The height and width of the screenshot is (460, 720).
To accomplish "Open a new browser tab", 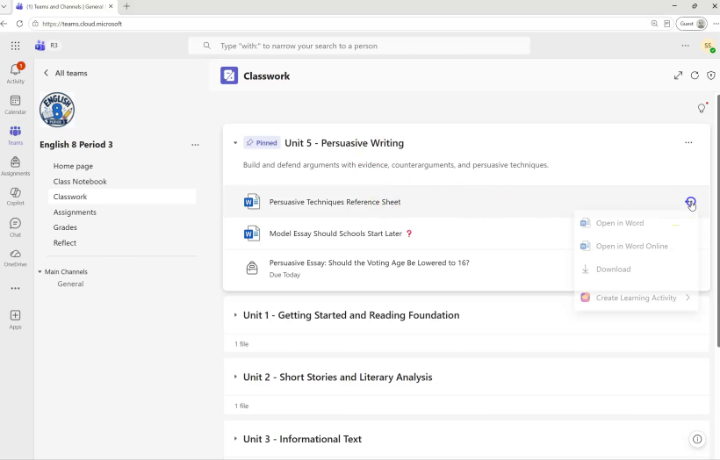I will (127, 6).
